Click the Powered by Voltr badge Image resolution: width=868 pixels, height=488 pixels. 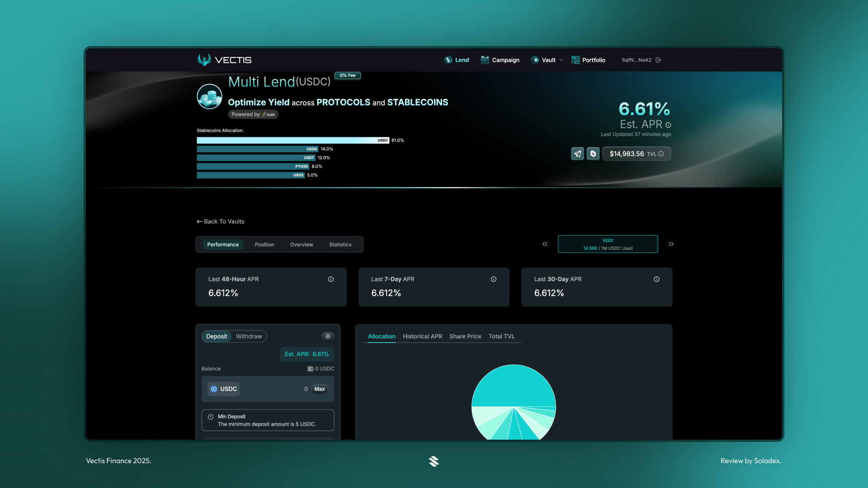pyautogui.click(x=253, y=114)
